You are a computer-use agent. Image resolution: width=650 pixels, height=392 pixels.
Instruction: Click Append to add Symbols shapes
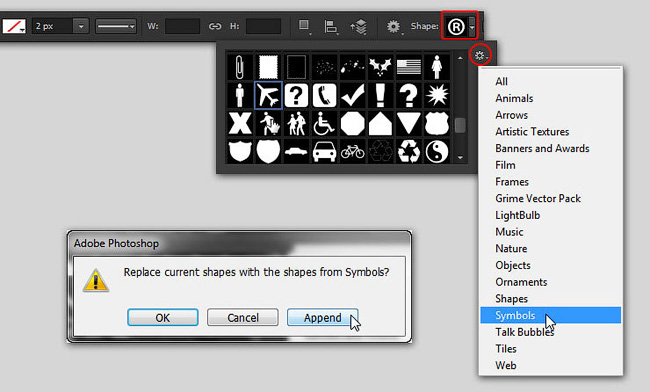coord(323,317)
